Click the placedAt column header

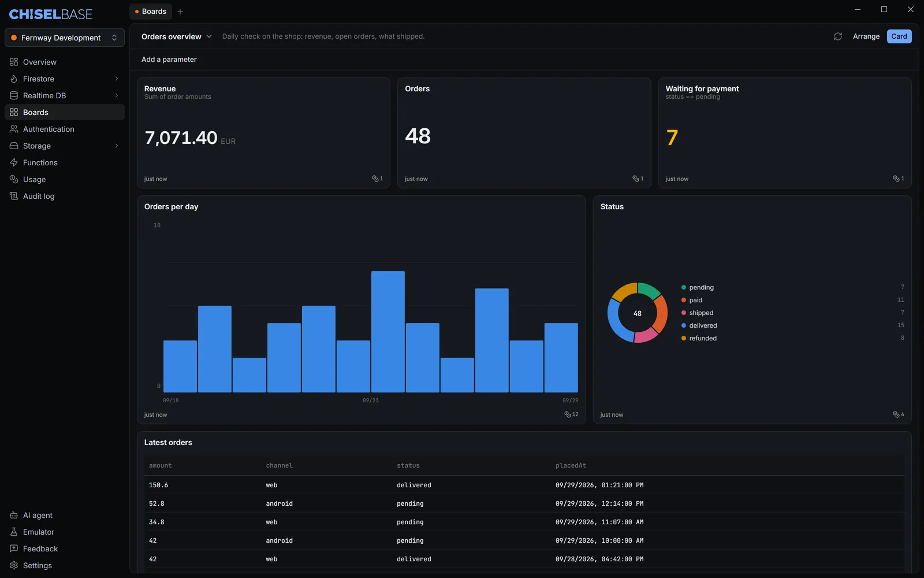pyautogui.click(x=571, y=465)
